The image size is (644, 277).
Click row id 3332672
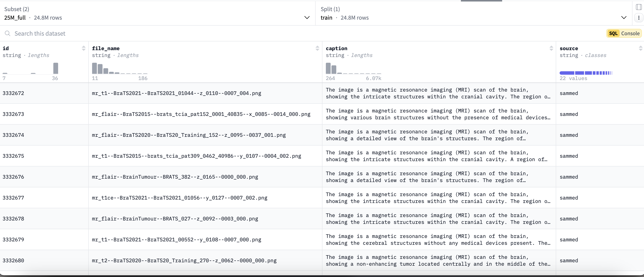coord(13,93)
